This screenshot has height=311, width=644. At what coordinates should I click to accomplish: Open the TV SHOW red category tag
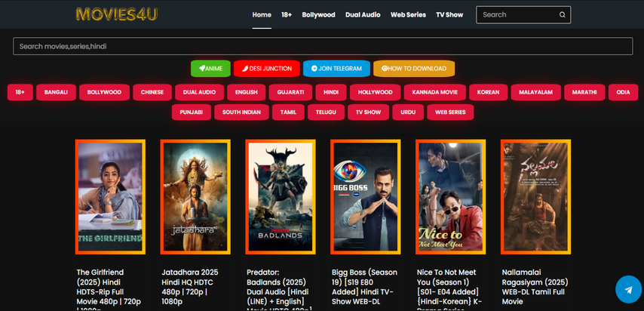coord(369,112)
